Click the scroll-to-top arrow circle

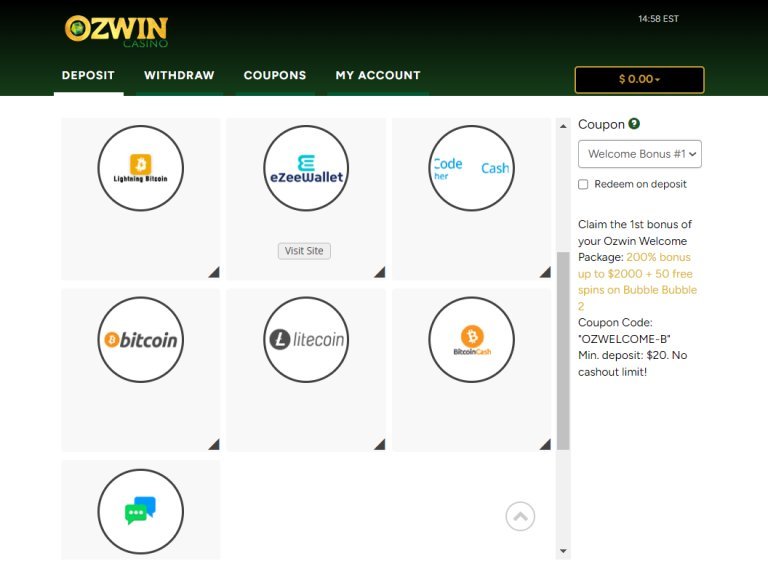tap(520, 516)
